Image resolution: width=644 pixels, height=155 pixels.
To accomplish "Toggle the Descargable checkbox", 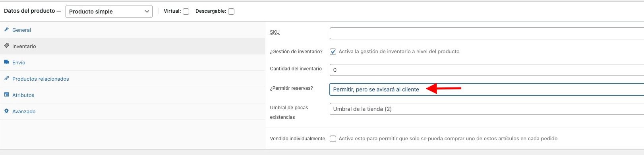I will click(x=231, y=12).
